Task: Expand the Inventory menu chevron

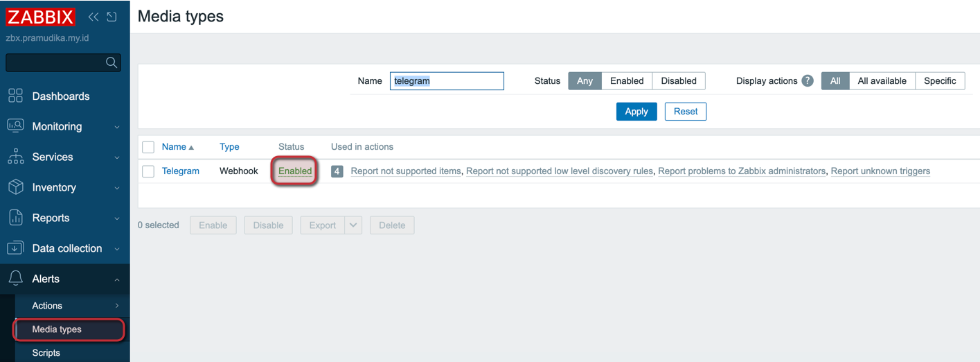Action: pyautogui.click(x=117, y=188)
